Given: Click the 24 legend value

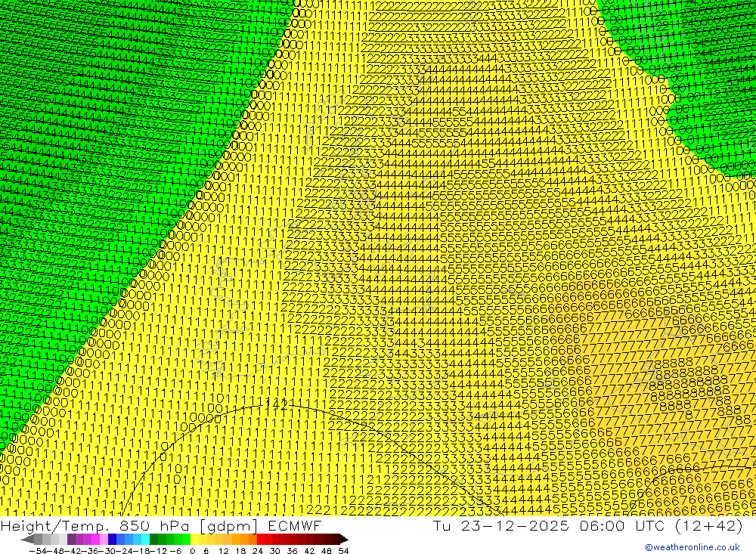Looking at the screenshot, I should pos(258,551).
